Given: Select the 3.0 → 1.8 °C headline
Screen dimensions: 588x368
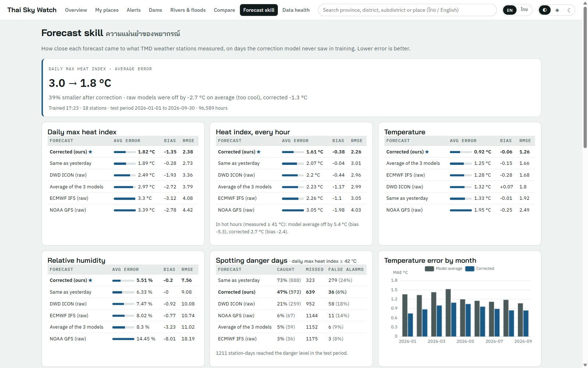Looking at the screenshot, I should tap(80, 83).
